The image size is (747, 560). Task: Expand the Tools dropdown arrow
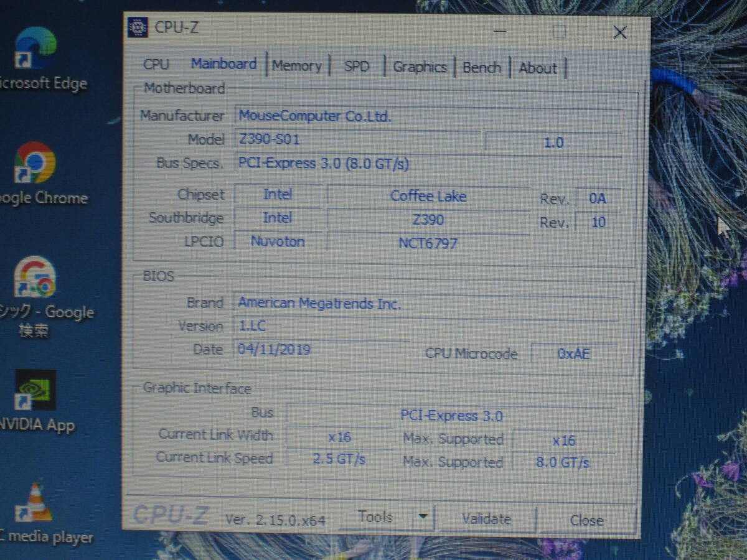pyautogui.click(x=423, y=516)
